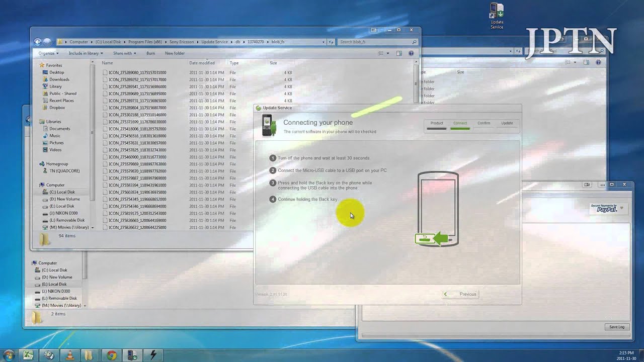Open the Share with dropdown
Viewport: 644px width, 362px height.
pyautogui.click(x=124, y=53)
